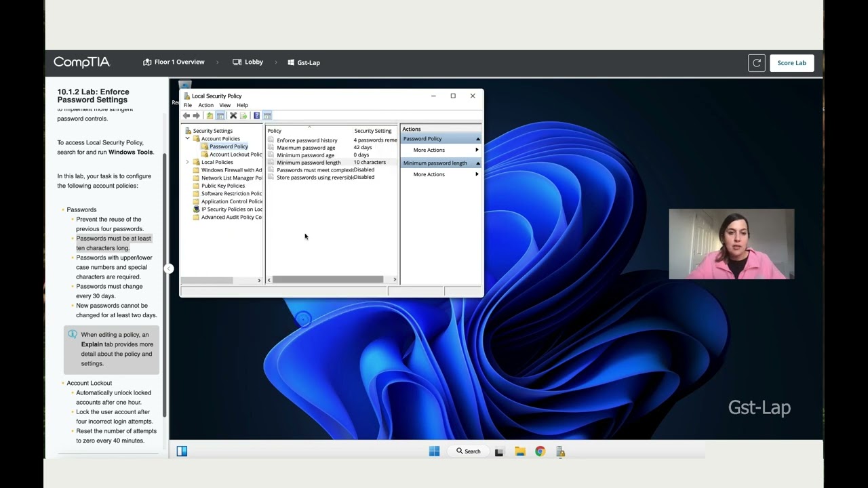Select Public Key Policies node
The image size is (868, 488).
pos(223,186)
